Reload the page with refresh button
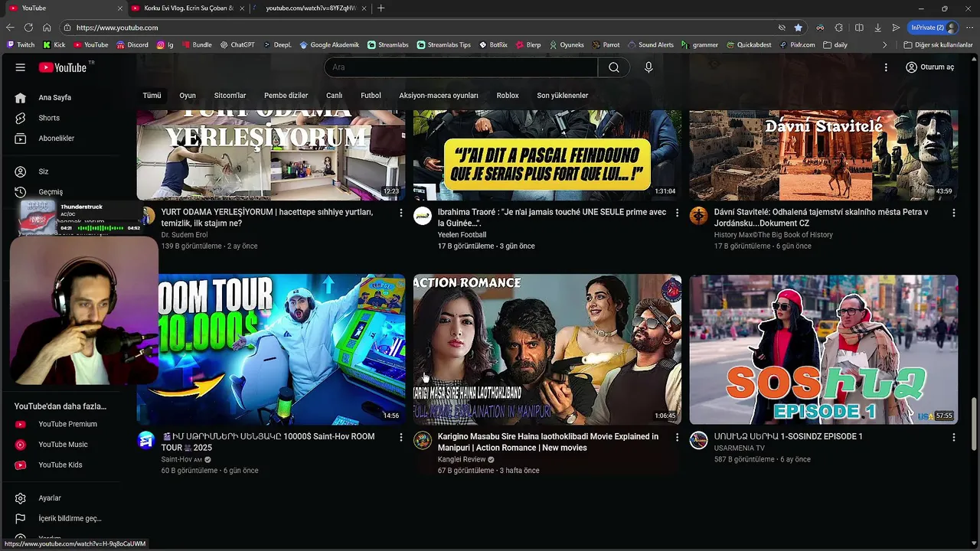The image size is (980, 551). pyautogui.click(x=28, y=28)
